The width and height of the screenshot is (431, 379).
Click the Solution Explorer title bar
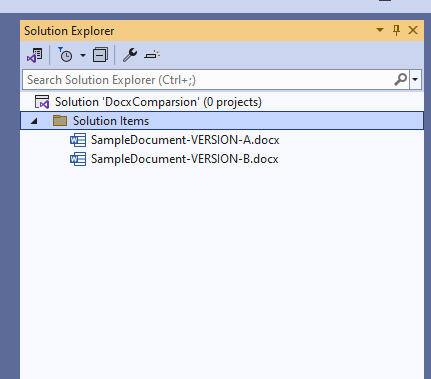(222, 31)
